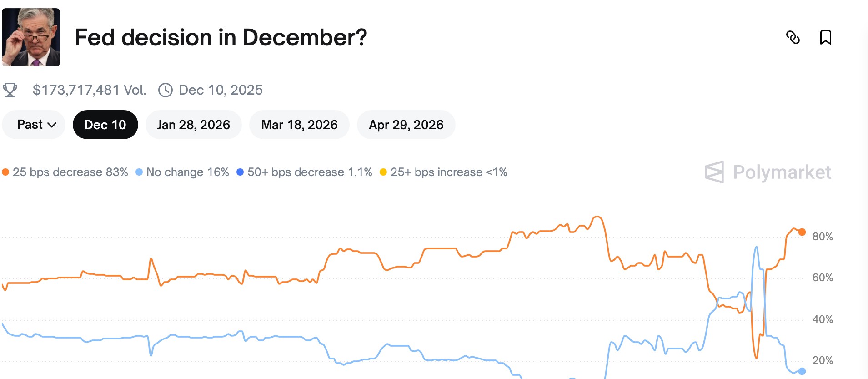
Task: Select the Mar 18, 2026 tab
Action: click(x=299, y=124)
